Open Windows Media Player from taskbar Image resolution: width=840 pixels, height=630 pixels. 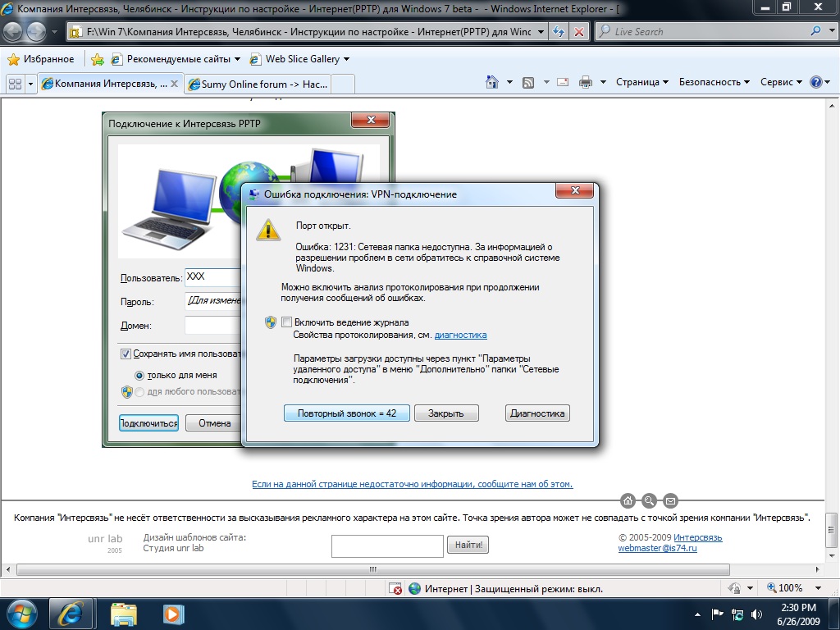tap(172, 613)
